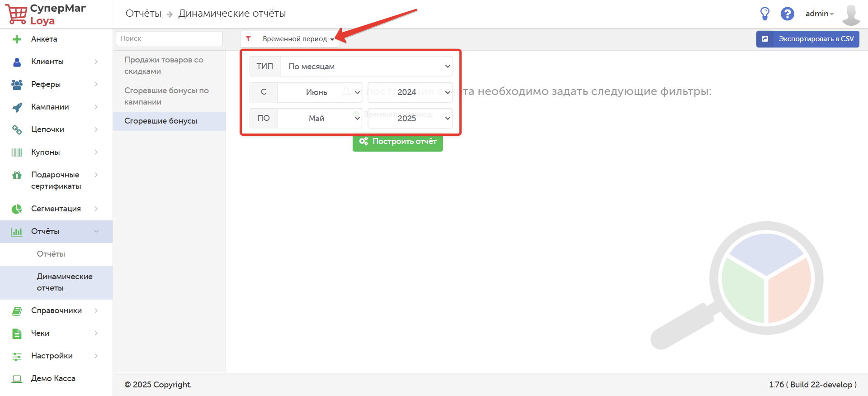Image resolution: width=868 pixels, height=396 pixels.
Task: Open help via question mark icon
Action: (787, 14)
